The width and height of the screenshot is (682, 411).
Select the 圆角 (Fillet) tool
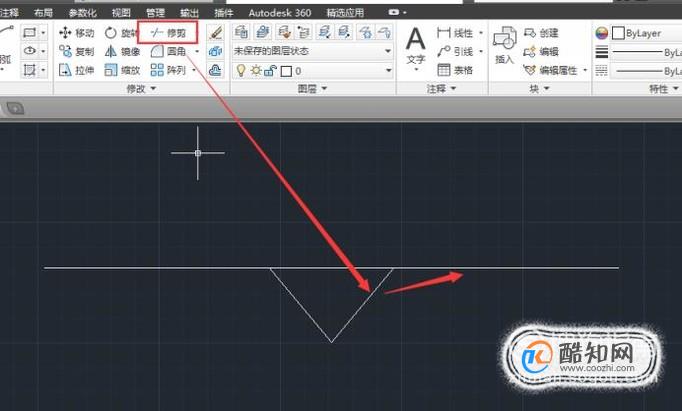coord(168,51)
